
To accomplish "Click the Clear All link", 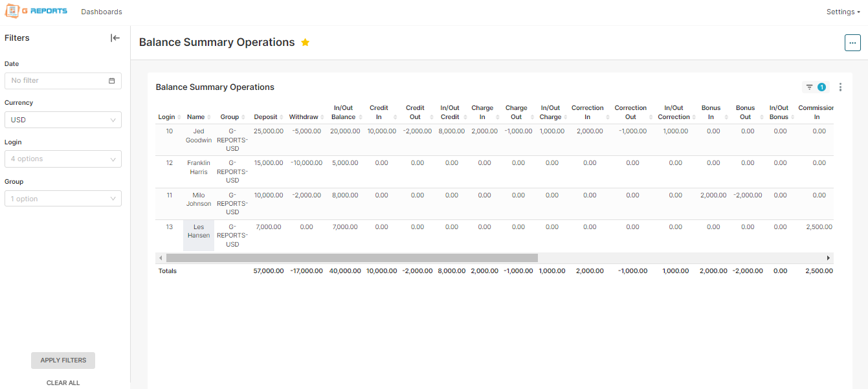I will 63,383.
